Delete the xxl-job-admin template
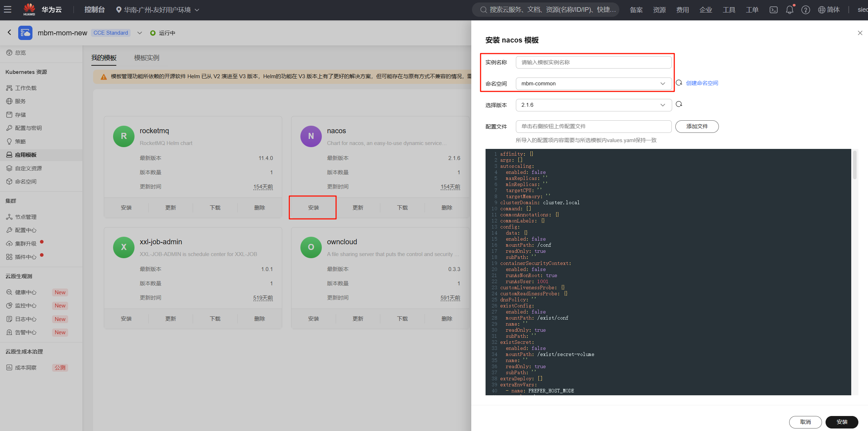This screenshot has width=868, height=431. click(x=260, y=319)
